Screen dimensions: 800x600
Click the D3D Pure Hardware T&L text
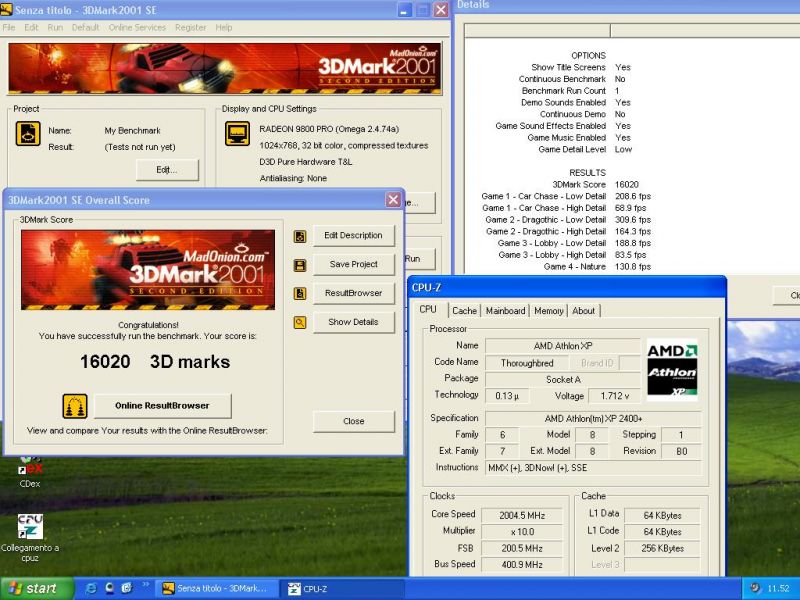coord(306,162)
